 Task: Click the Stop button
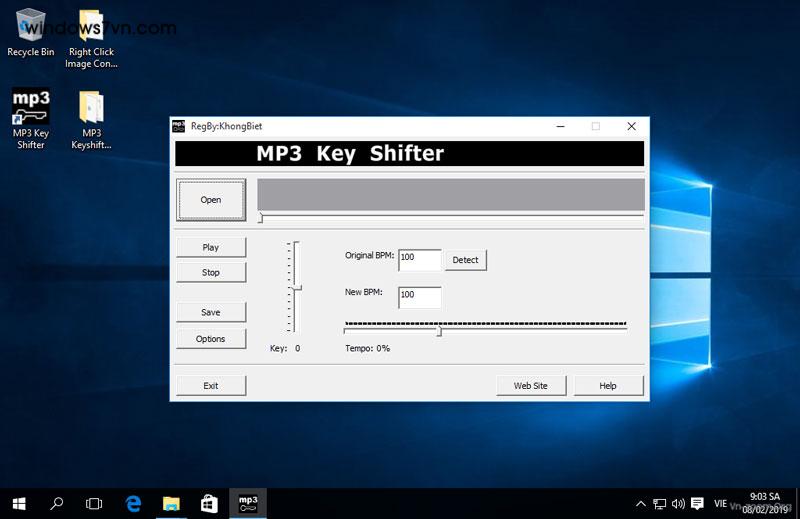(x=211, y=273)
